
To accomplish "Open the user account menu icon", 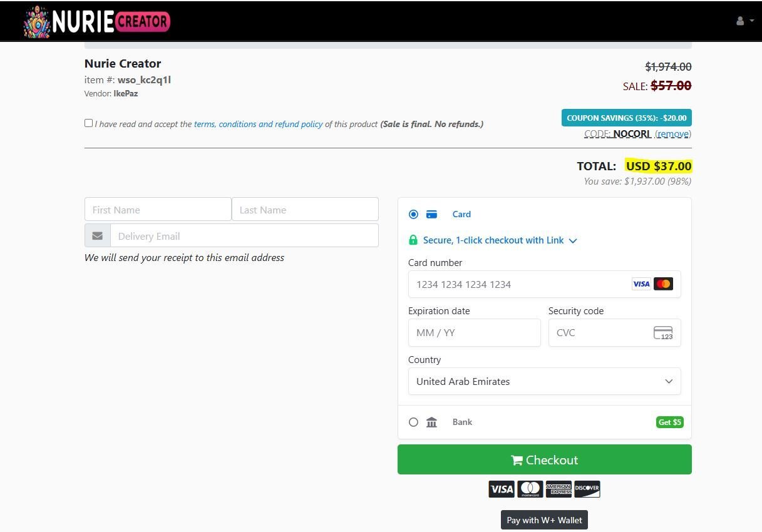I will pos(739,21).
